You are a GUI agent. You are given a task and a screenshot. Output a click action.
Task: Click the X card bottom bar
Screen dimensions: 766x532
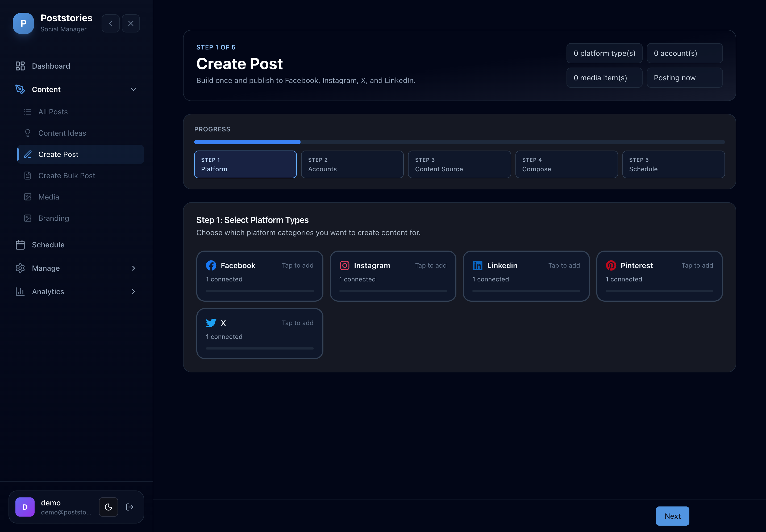click(260, 348)
